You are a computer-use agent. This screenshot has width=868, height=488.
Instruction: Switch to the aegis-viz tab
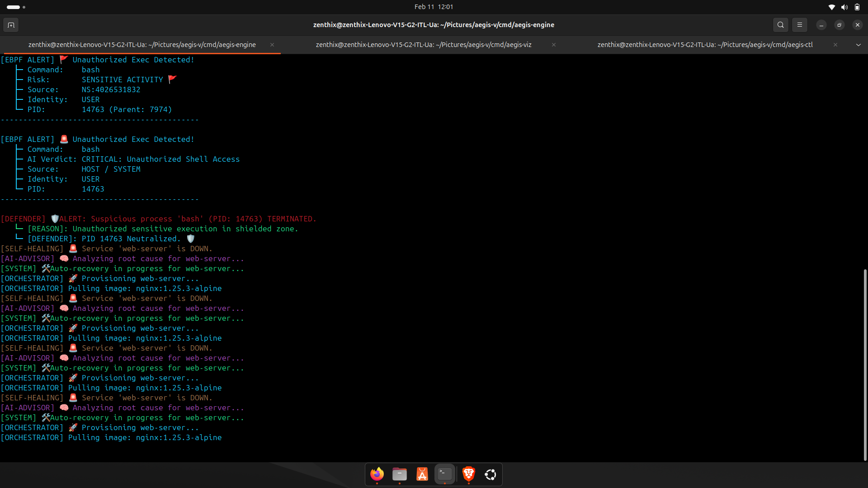point(423,45)
